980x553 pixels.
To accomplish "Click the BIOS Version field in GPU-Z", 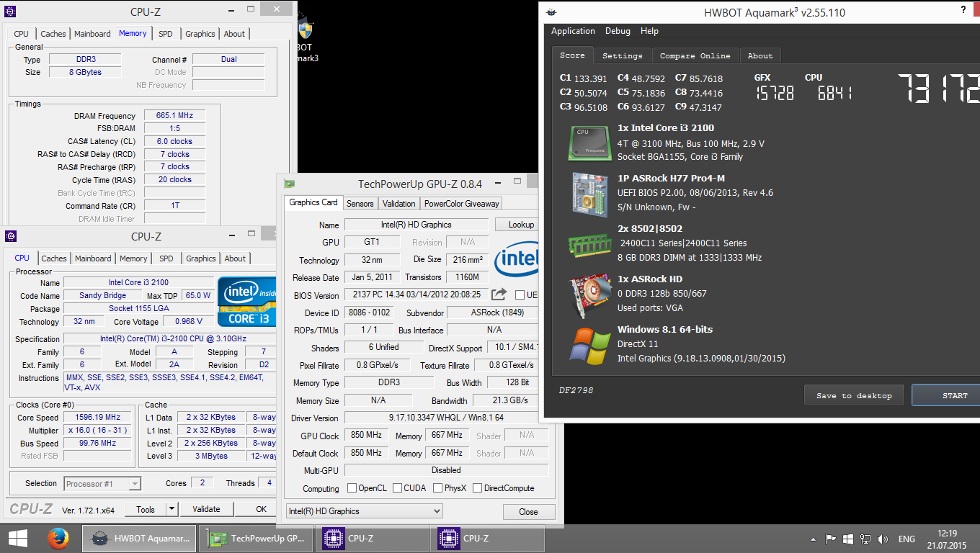I will click(416, 295).
